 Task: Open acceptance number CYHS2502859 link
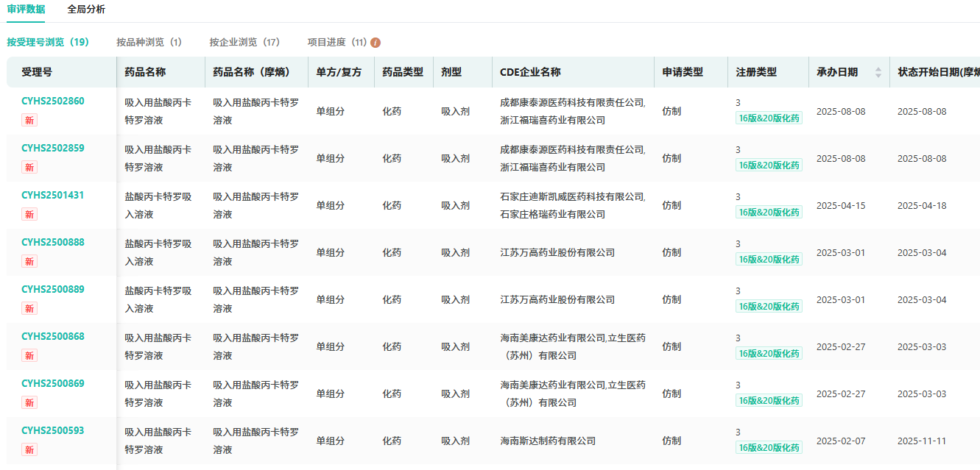(x=53, y=148)
